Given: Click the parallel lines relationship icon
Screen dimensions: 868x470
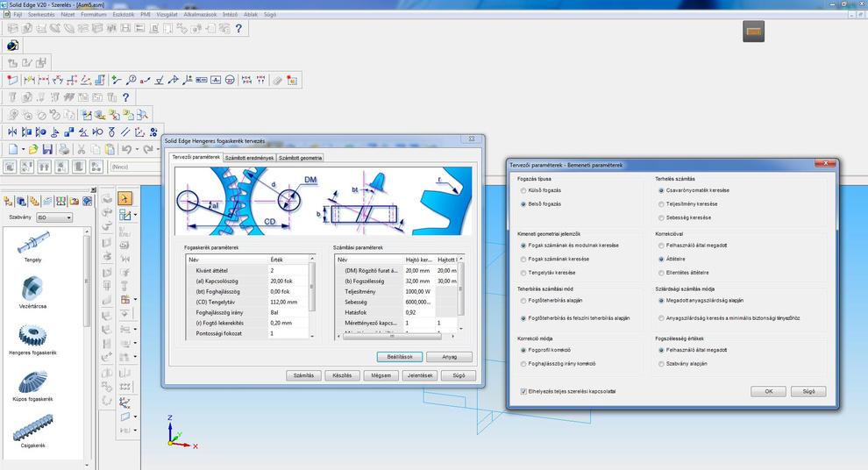Looking at the screenshot, I should pos(125,132).
